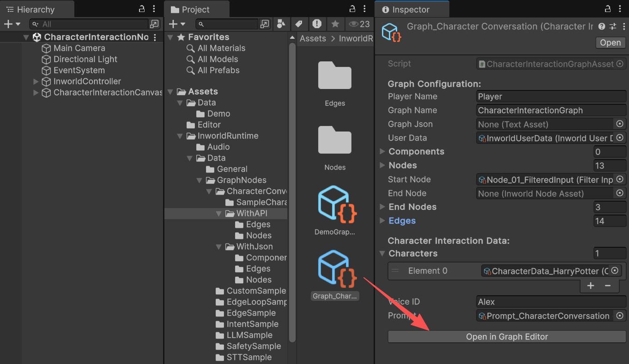Image resolution: width=629 pixels, height=364 pixels.
Task: Expand the Edges list in Inspector
Action: click(x=382, y=221)
